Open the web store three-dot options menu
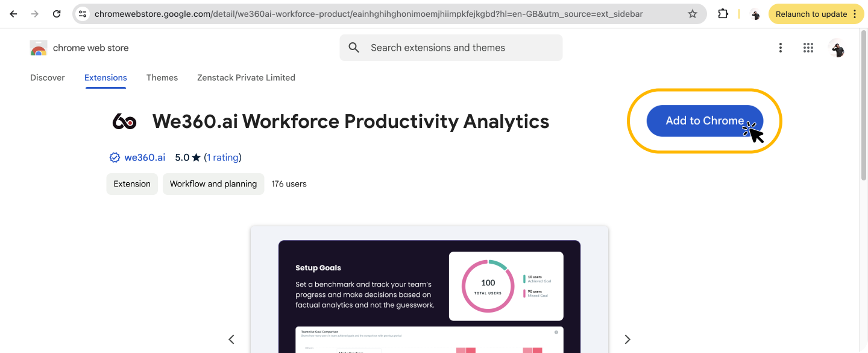Image resolution: width=868 pixels, height=353 pixels. (781, 48)
